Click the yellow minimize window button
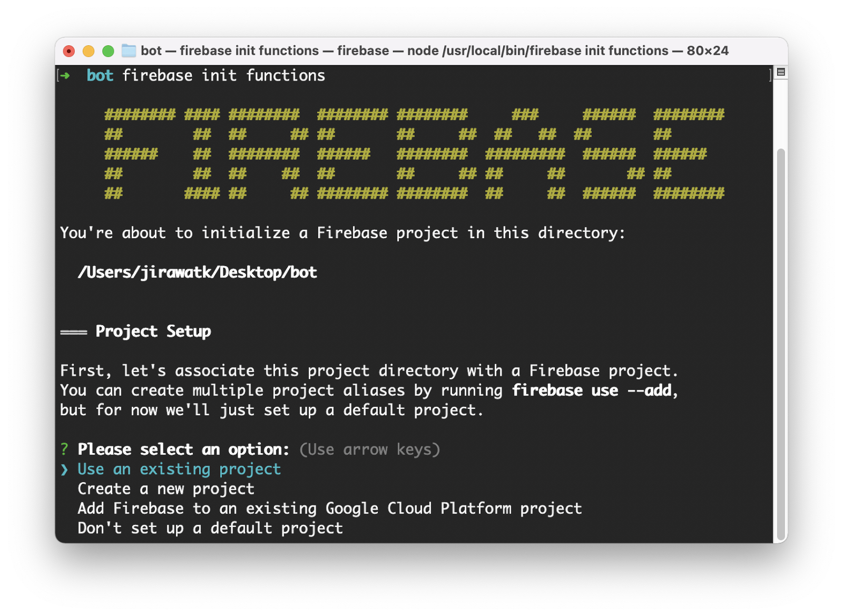 point(89,51)
